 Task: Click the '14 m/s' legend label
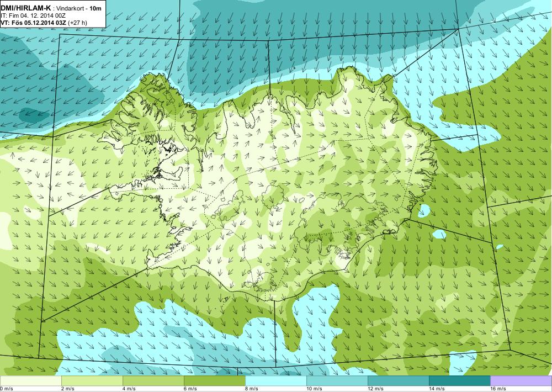pyautogui.click(x=437, y=389)
